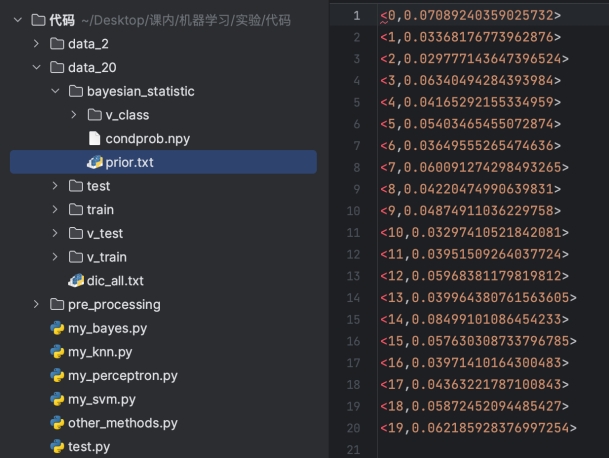Viewport: 610px width, 459px height.
Task: Click line number 10 in the gutter
Action: point(351,211)
